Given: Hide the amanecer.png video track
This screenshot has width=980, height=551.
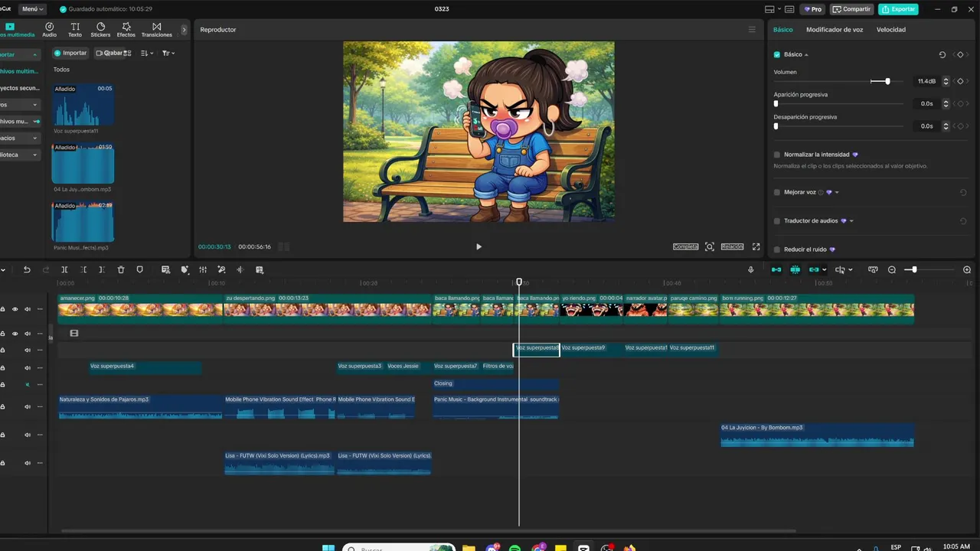Looking at the screenshot, I should point(15,309).
